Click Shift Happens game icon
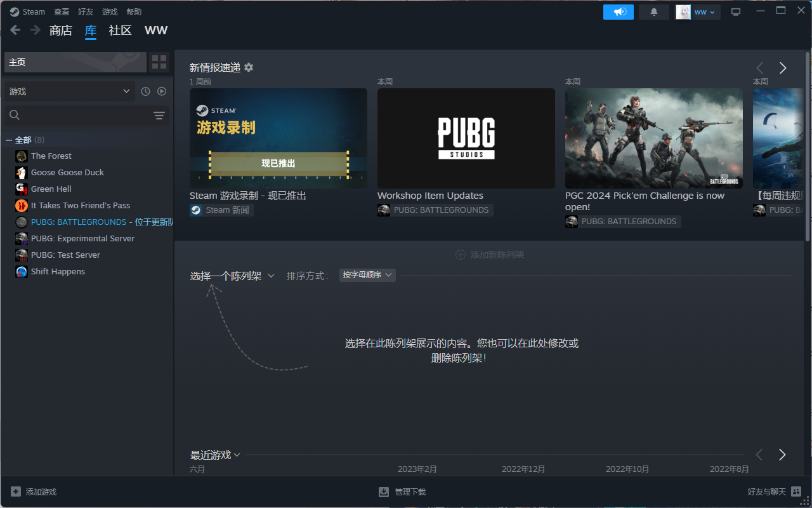 pyautogui.click(x=22, y=272)
